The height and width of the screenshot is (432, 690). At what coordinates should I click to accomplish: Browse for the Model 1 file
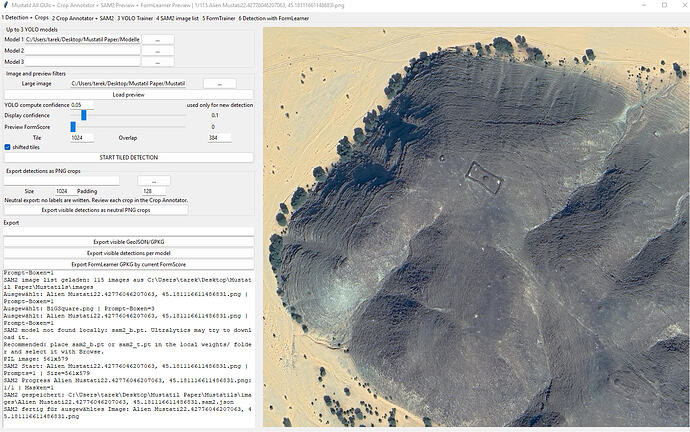[158, 40]
